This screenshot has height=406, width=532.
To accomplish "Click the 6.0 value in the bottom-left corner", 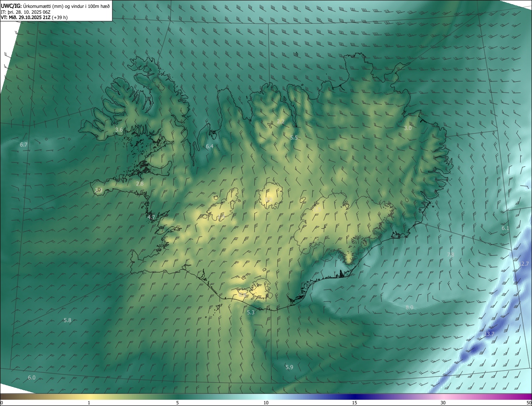I will pyautogui.click(x=32, y=378).
